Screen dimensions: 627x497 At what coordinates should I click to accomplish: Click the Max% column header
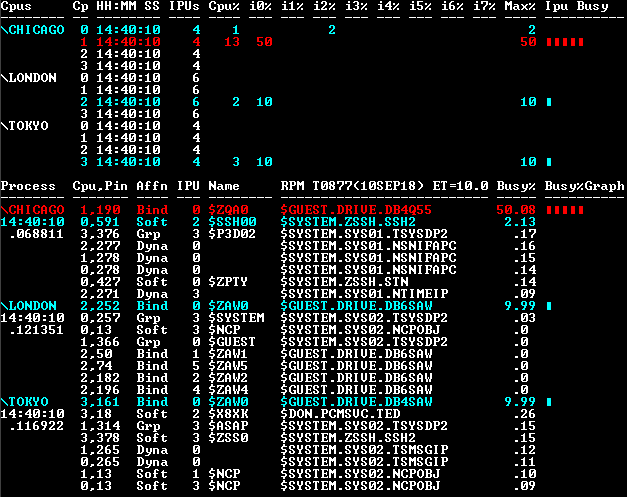click(x=520, y=6)
